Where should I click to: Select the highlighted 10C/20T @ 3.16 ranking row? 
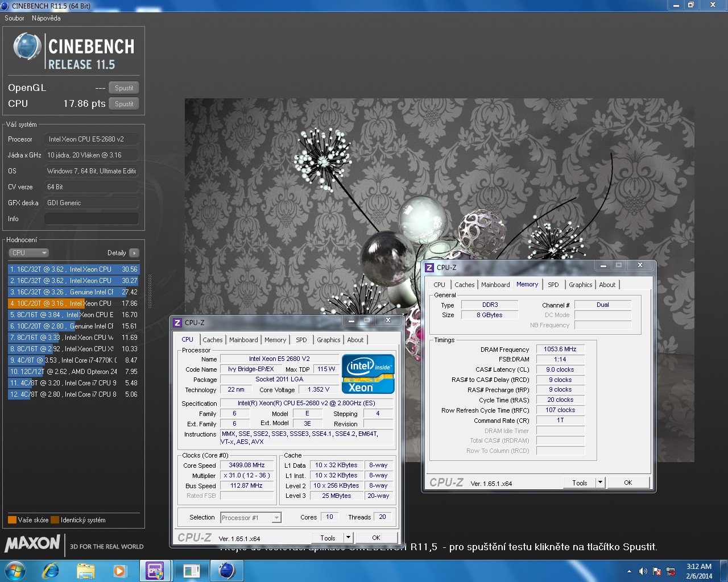coord(73,304)
